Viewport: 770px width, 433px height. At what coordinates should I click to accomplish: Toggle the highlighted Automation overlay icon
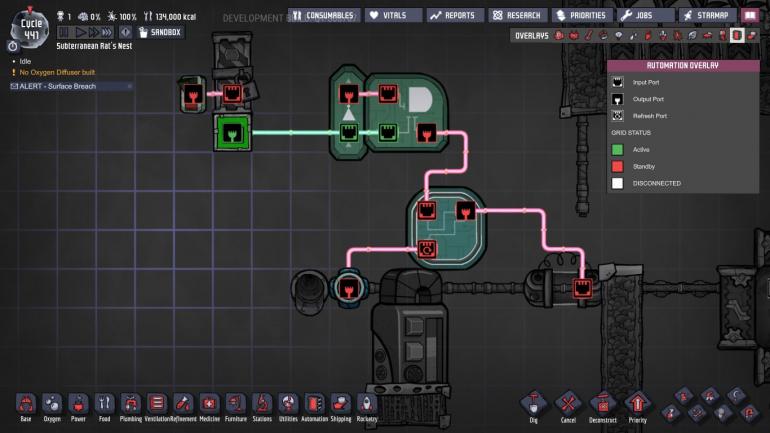[x=737, y=35]
